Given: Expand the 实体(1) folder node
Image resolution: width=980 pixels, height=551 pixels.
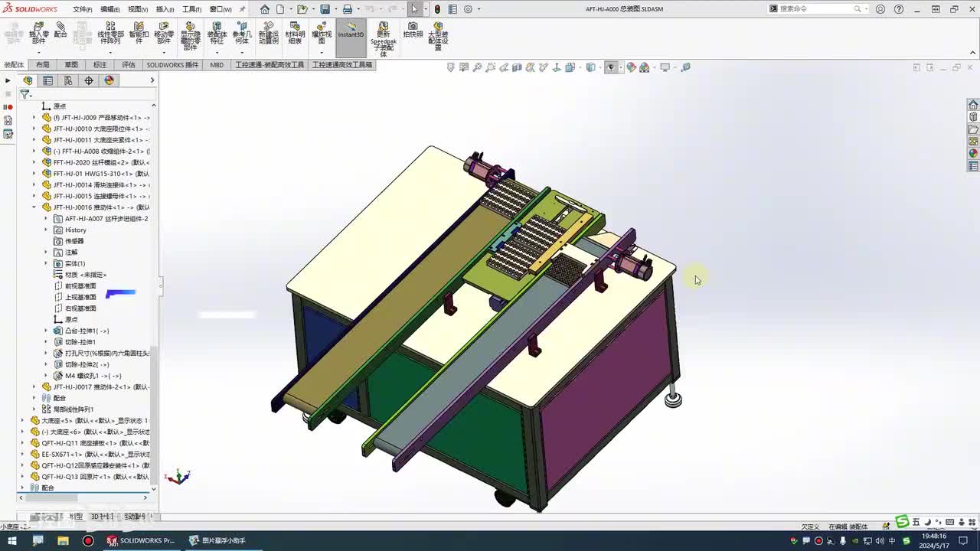Looking at the screenshot, I should pyautogui.click(x=45, y=263).
